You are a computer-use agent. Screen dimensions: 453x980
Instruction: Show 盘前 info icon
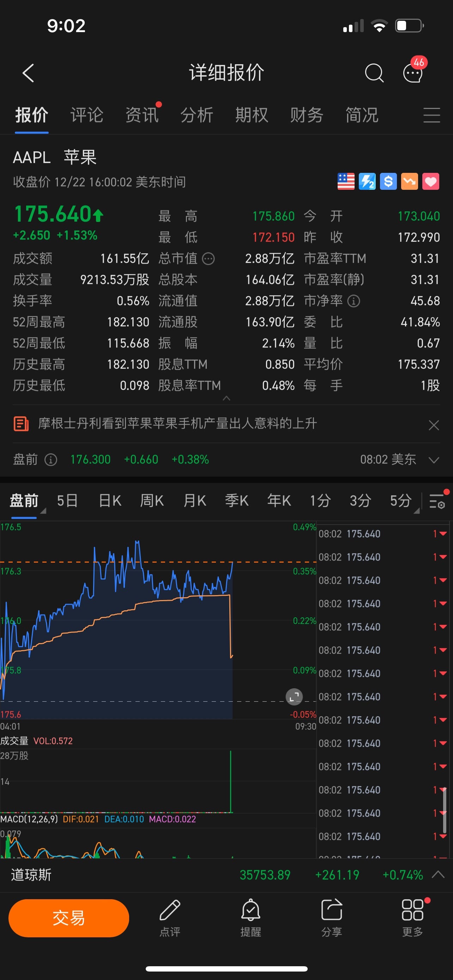pos(50,460)
